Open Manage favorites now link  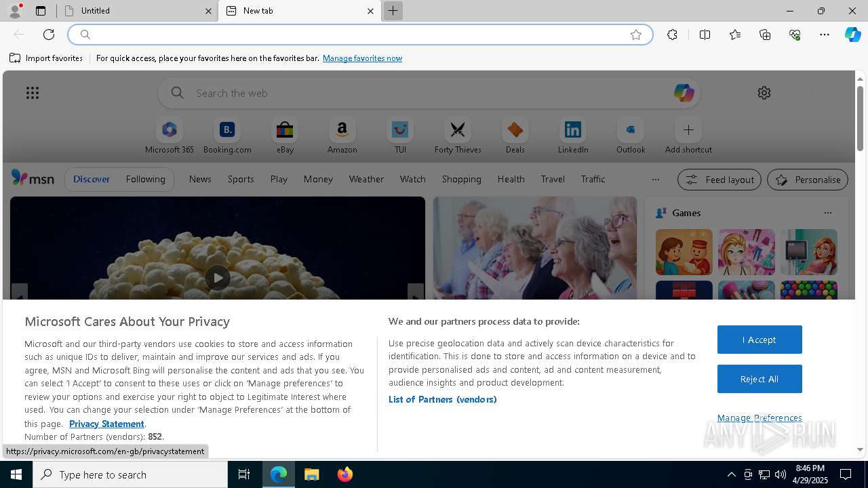point(362,58)
